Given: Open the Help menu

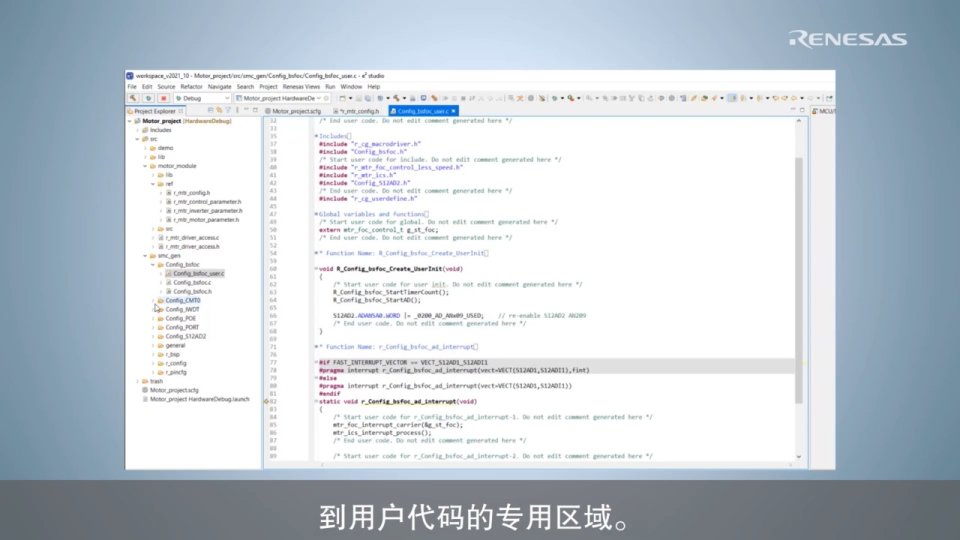Looking at the screenshot, I should (373, 87).
